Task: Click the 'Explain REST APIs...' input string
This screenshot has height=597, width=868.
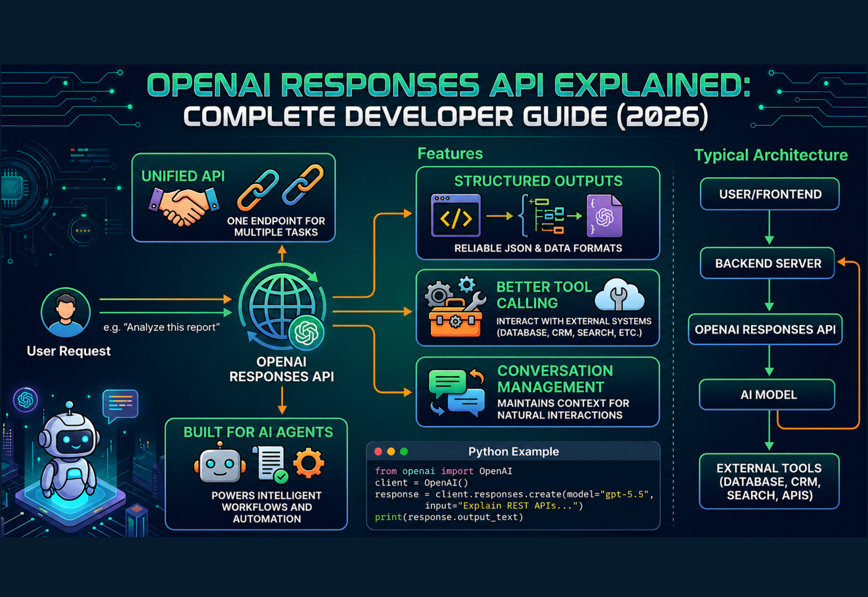Action: (518, 506)
